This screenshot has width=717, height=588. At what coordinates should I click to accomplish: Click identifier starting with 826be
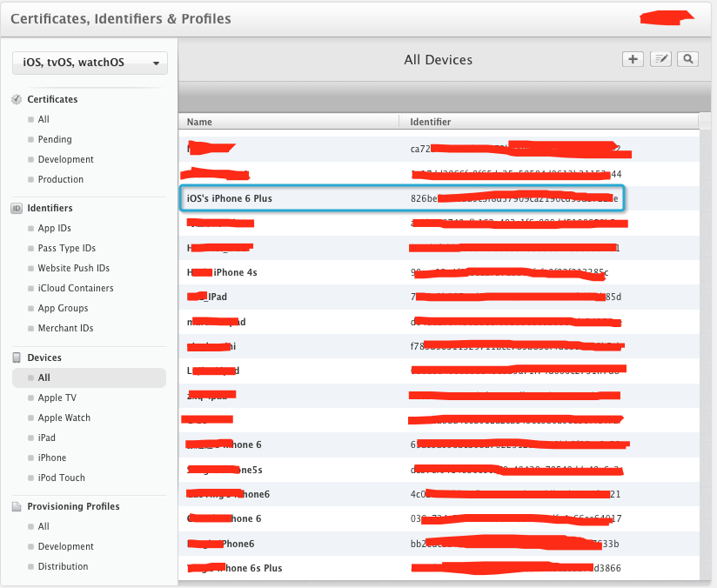coord(514,198)
